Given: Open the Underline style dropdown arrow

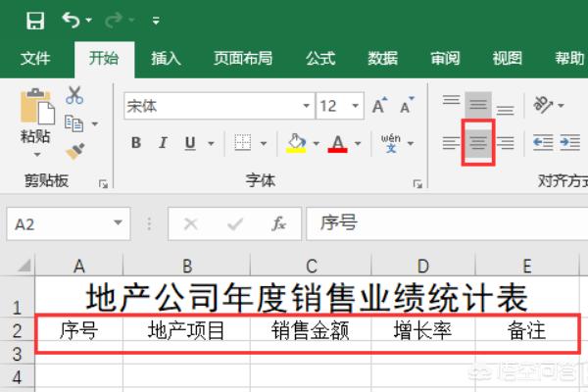Looking at the screenshot, I should [x=211, y=144].
